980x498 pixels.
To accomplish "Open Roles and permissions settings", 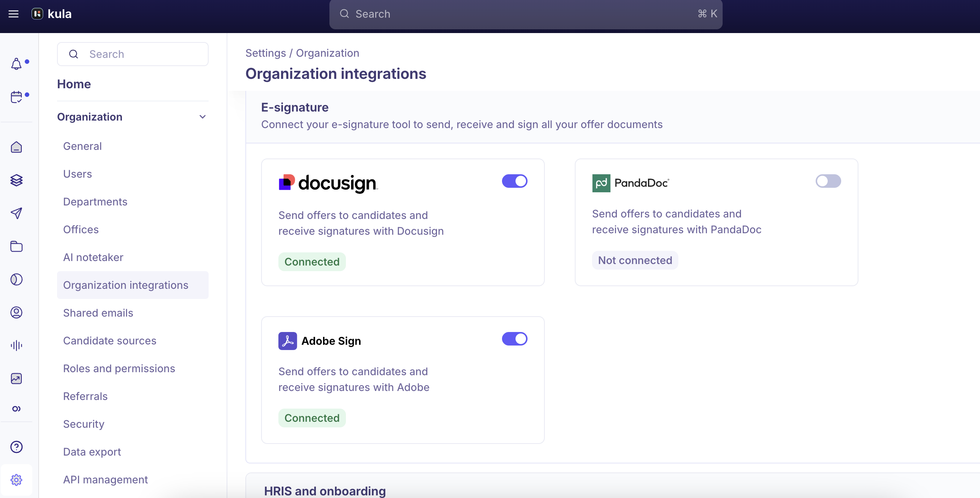I will tap(119, 368).
